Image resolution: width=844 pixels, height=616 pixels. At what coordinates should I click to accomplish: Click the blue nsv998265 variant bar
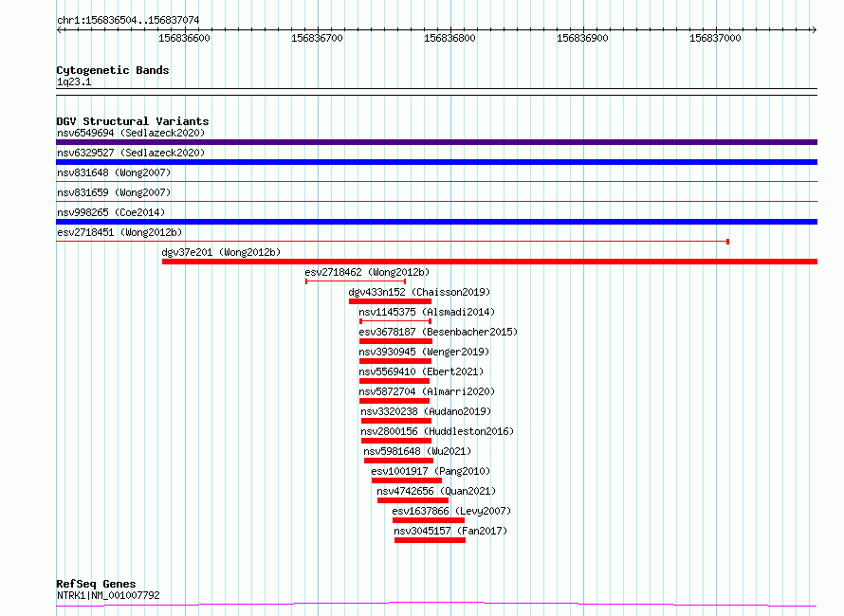tap(436, 222)
